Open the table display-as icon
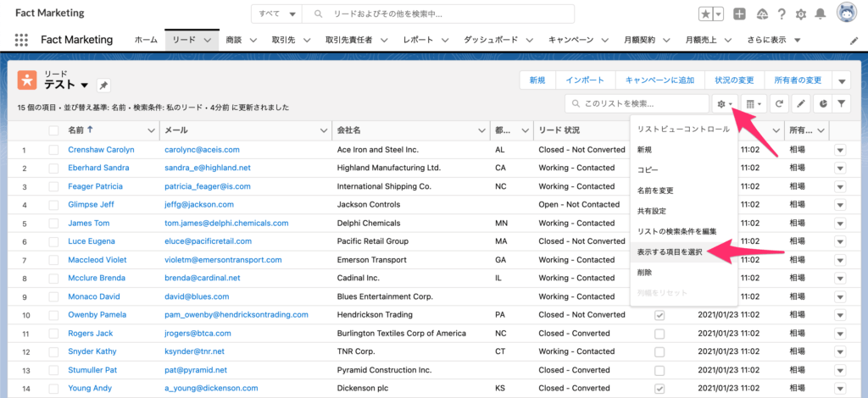The width and height of the screenshot is (868, 398). [754, 103]
